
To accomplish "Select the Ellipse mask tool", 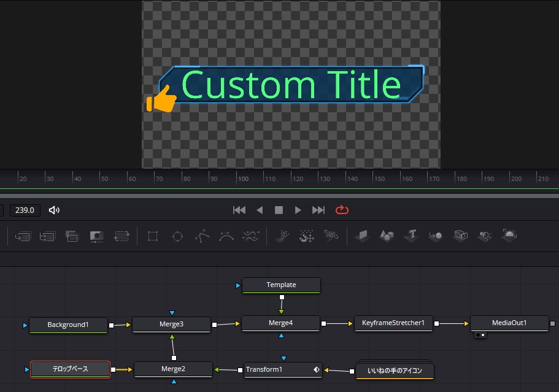I will click(177, 236).
